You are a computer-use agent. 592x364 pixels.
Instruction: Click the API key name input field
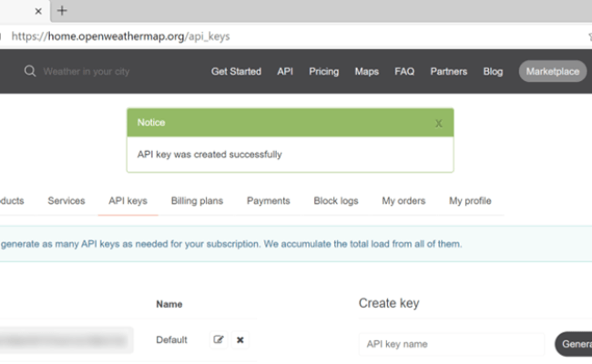coord(452,344)
